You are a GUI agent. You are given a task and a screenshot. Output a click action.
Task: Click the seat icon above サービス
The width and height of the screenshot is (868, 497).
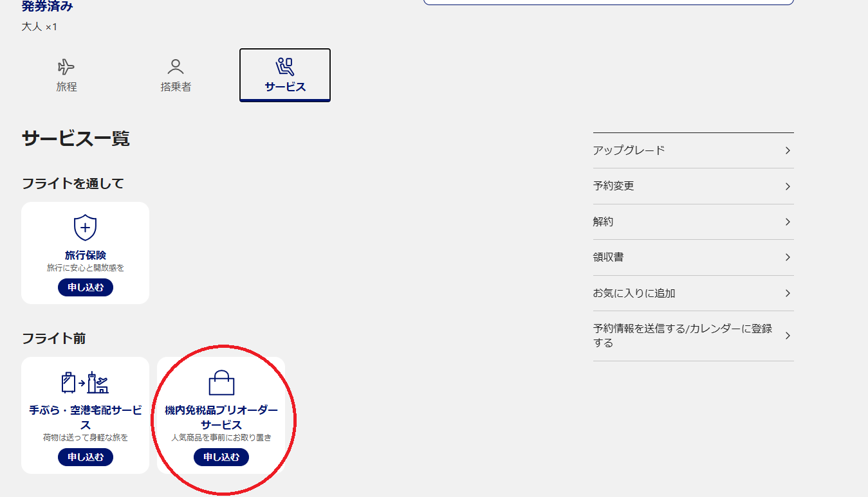pyautogui.click(x=284, y=66)
